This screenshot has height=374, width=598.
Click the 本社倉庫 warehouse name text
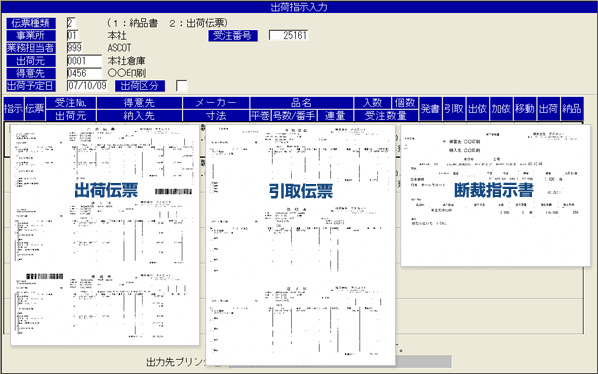click(x=127, y=61)
